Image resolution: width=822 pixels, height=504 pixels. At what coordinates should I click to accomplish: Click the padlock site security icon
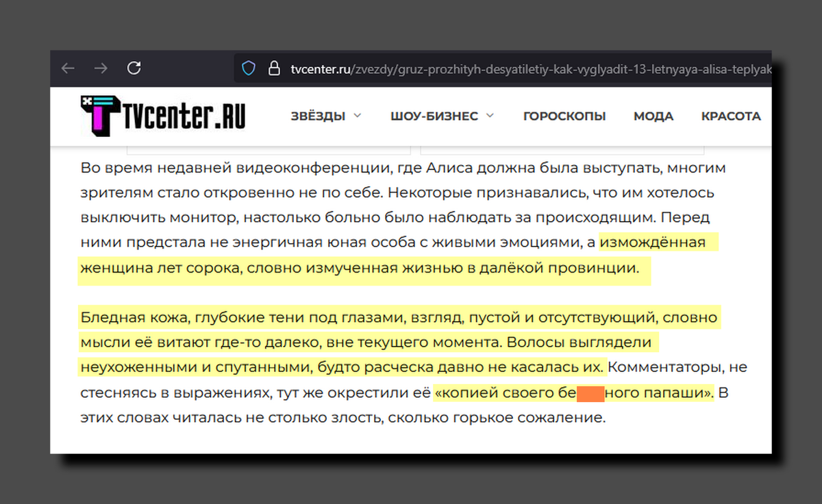point(273,68)
